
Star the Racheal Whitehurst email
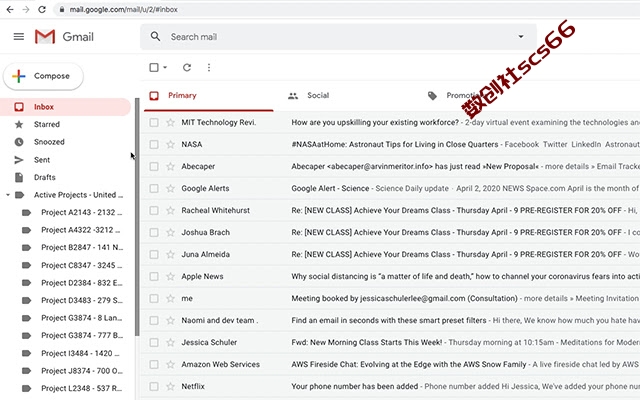click(171, 211)
